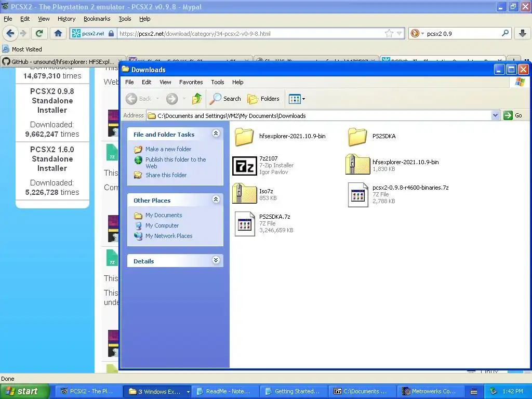Click PCSX2 0.9.8 Standalone Installer link
Screen dimensions: 532x399
click(52, 101)
